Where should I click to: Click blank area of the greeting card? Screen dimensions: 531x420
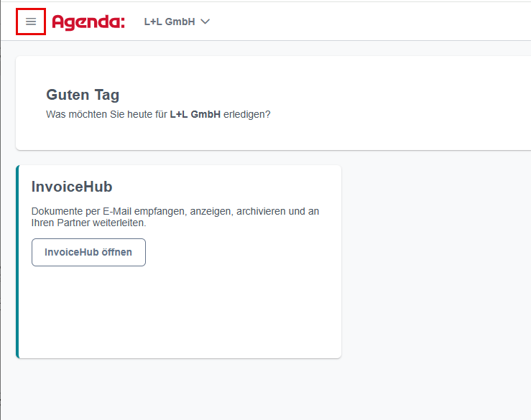coord(372,101)
